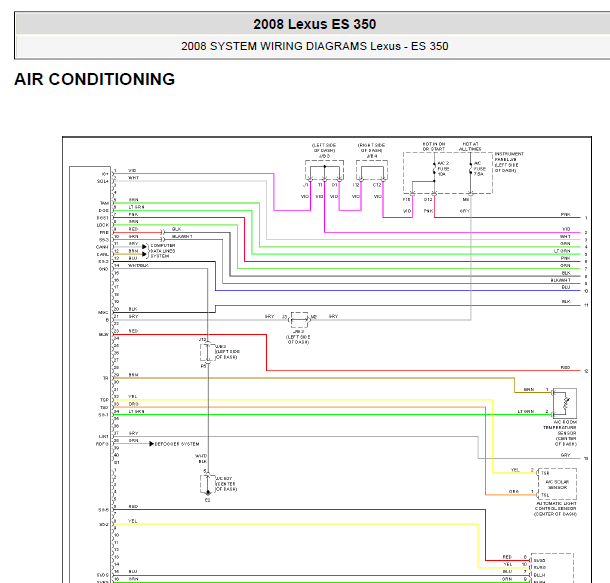610x583 pixels.
Task: Click the "TSR" terminal in solar sensor
Action: (x=545, y=473)
